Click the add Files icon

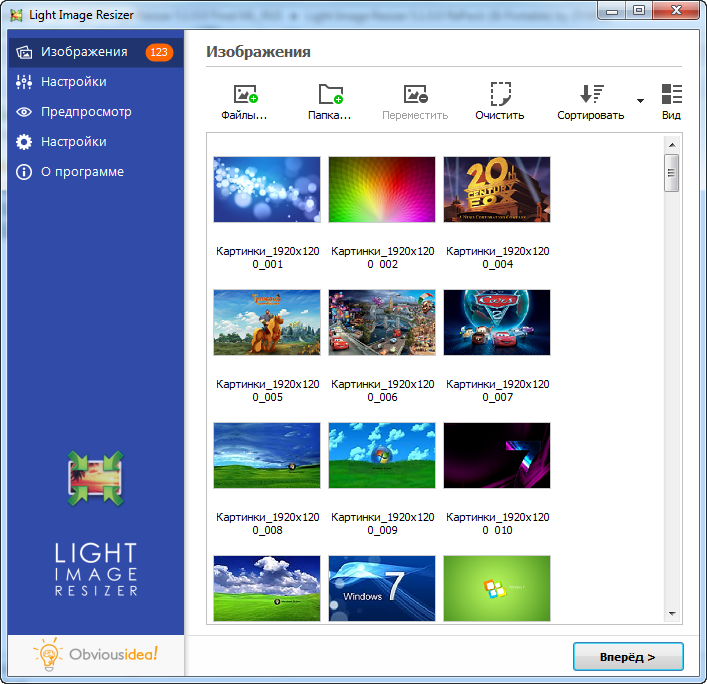point(245,94)
